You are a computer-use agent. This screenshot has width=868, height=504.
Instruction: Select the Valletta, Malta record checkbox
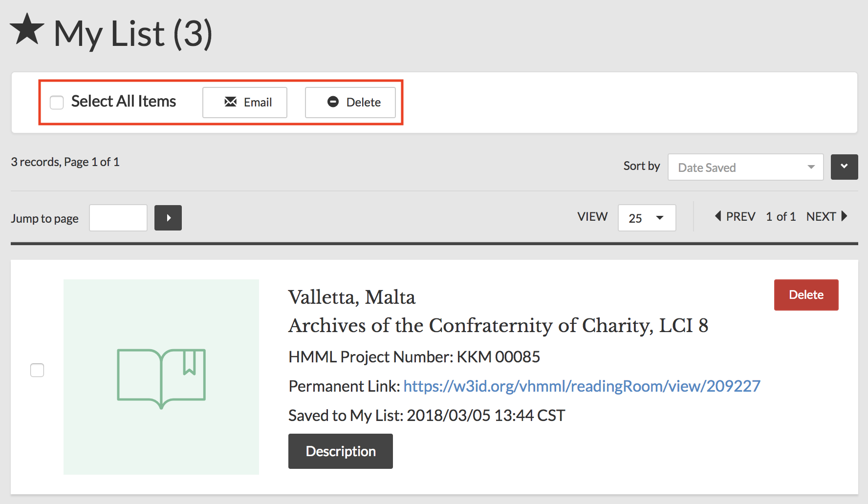[x=37, y=370]
